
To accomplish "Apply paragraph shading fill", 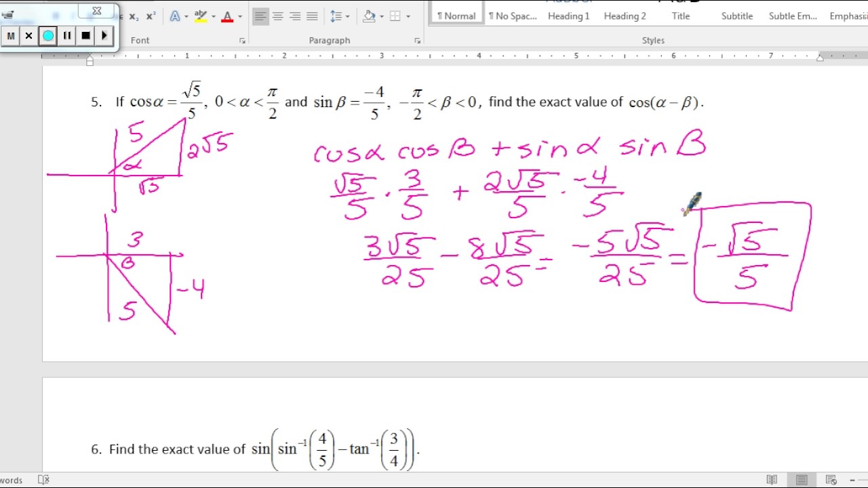I will pyautogui.click(x=369, y=16).
